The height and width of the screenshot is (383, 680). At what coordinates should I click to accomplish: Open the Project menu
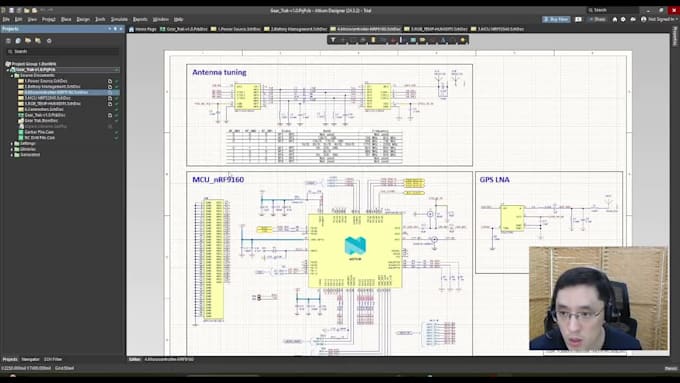click(49, 20)
